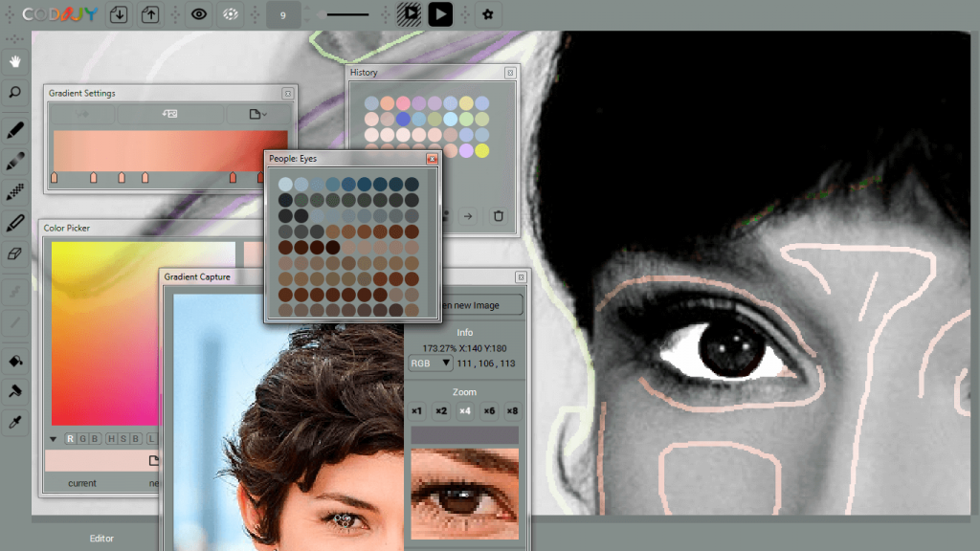The width and height of the screenshot is (980, 551).
Task: Close the Gradient Settings panel
Action: pyautogui.click(x=287, y=94)
